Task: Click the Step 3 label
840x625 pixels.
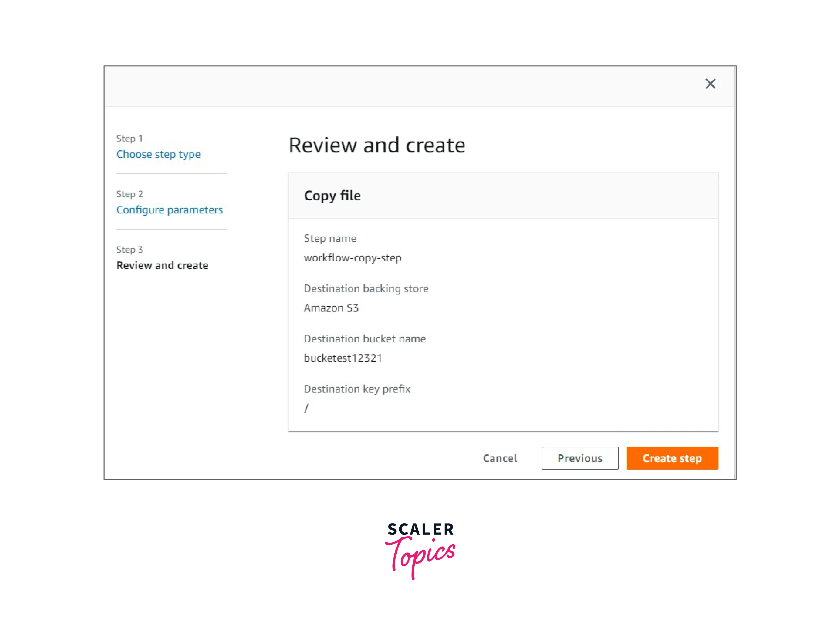Action: (x=129, y=250)
